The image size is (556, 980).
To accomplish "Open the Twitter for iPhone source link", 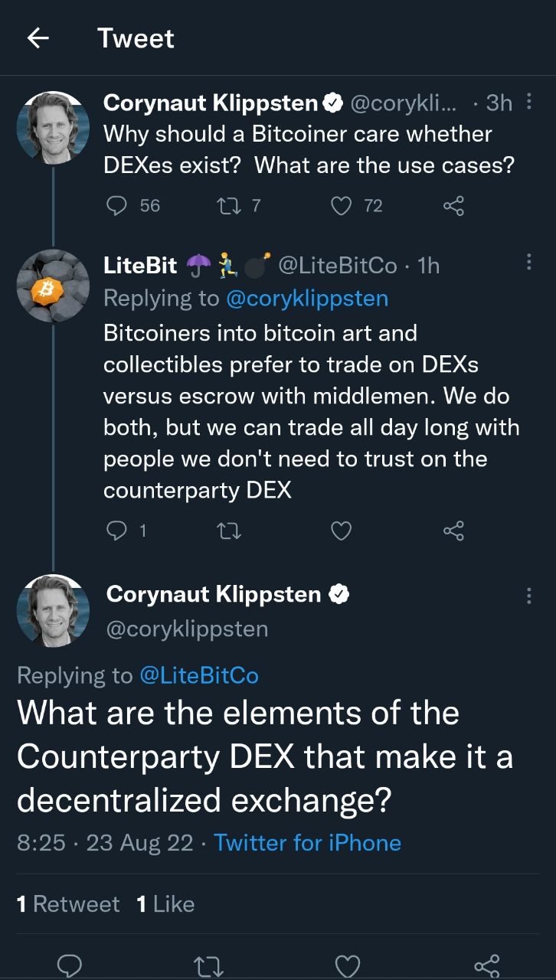I will point(307,843).
